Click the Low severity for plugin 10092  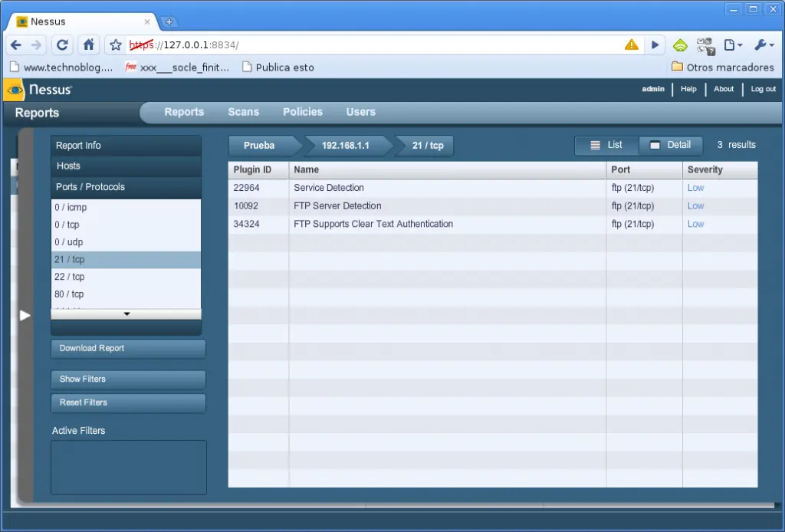click(x=695, y=206)
